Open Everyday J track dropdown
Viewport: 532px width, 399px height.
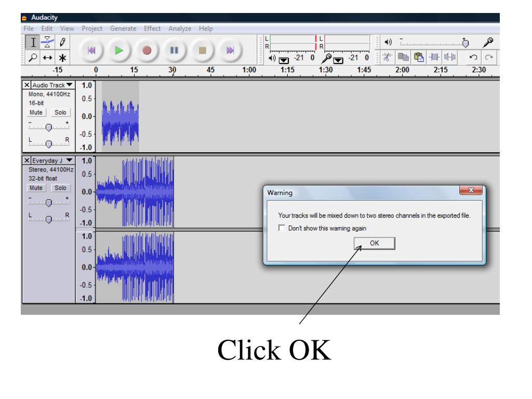tap(70, 160)
